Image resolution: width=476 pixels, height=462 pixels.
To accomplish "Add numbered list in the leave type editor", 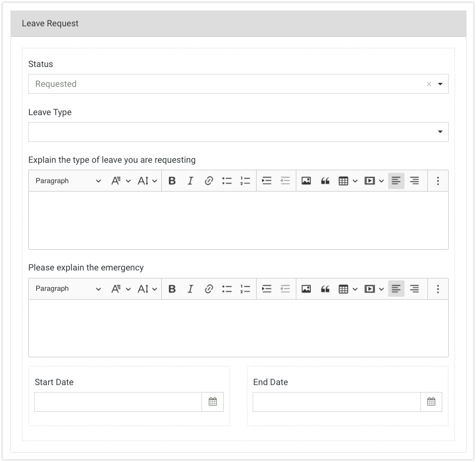I will 245,181.
